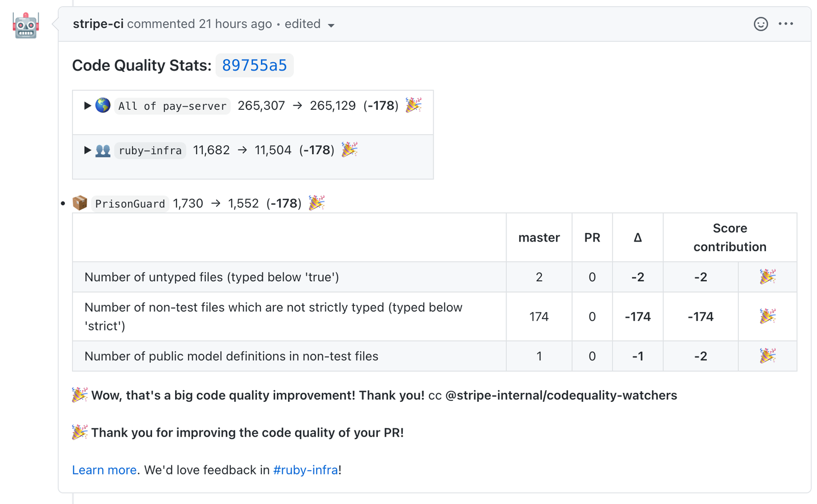
Task: Open the #ruby-infra channel link
Action: pyautogui.click(x=305, y=470)
